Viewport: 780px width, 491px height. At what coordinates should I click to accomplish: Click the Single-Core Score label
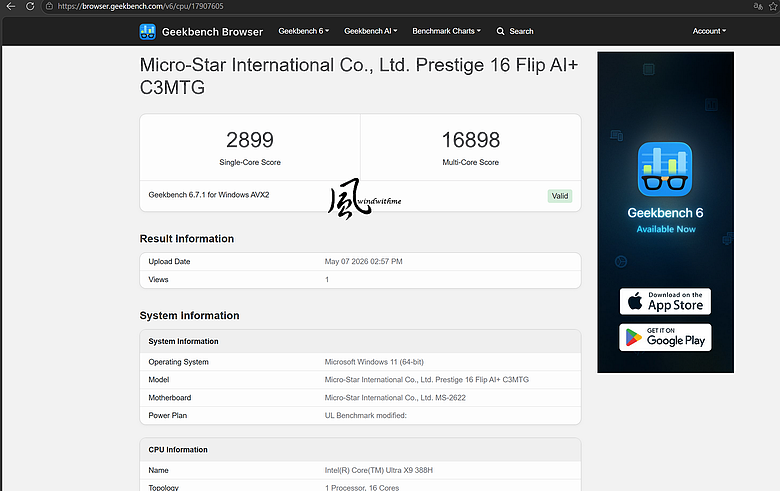click(x=250, y=162)
